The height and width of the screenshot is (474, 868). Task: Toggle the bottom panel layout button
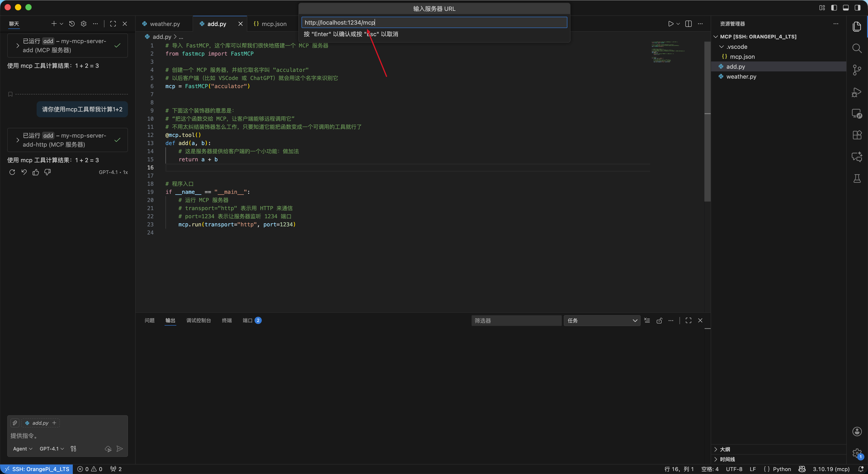pos(845,8)
